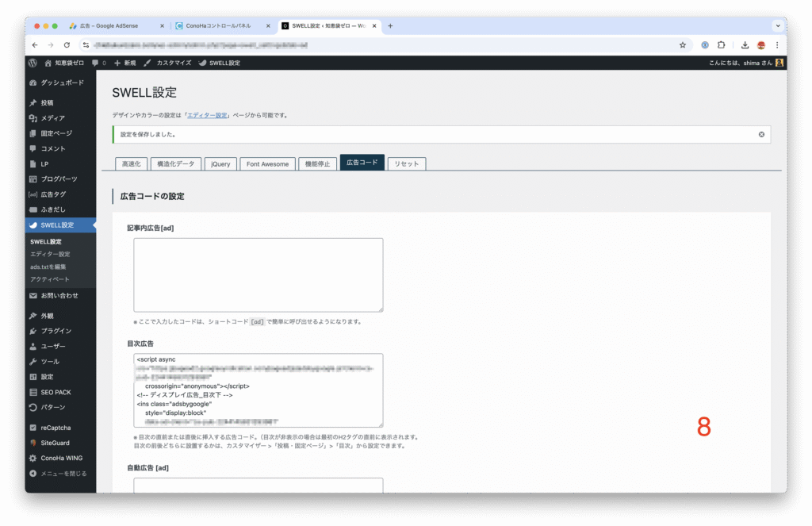812x526 pixels.
Task: Open 固定ページ in sidebar
Action: (x=60, y=133)
